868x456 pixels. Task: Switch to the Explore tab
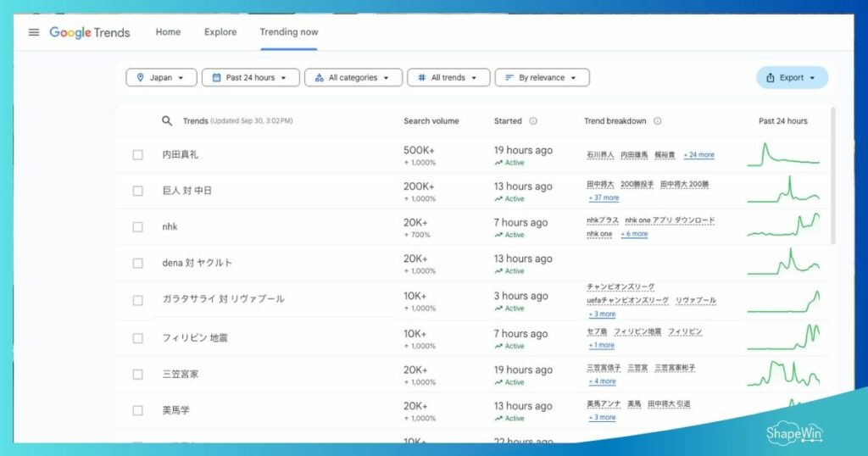220,32
